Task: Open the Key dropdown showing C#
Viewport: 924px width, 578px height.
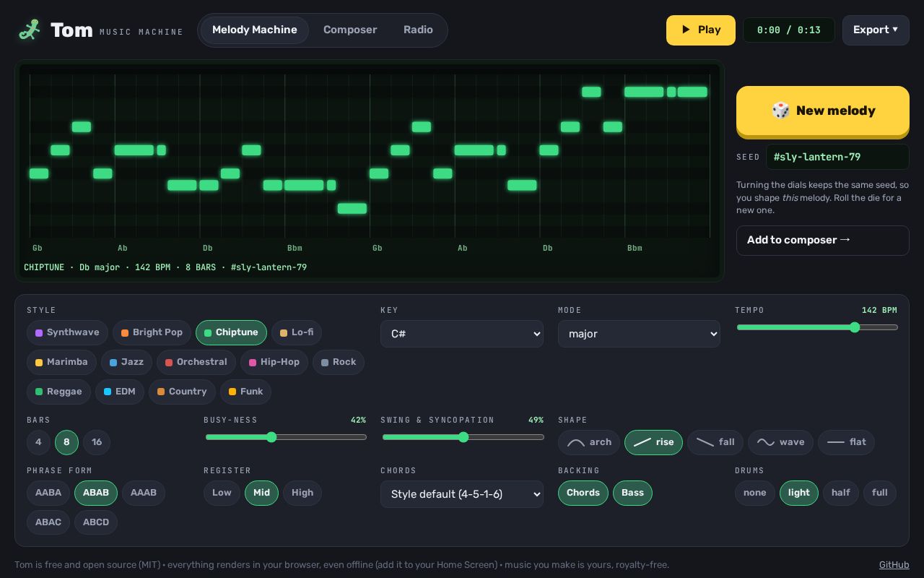Action: (x=462, y=334)
